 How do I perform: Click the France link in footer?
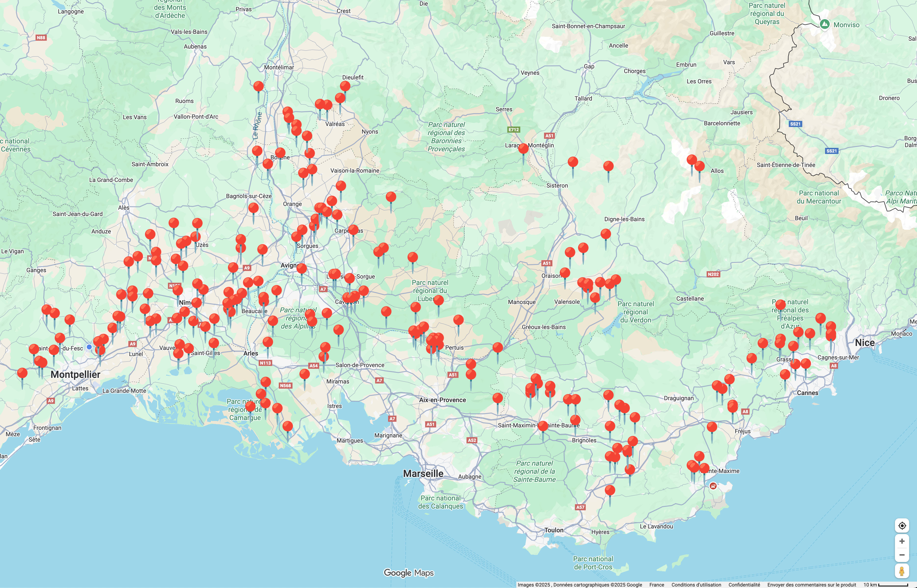[657, 585]
